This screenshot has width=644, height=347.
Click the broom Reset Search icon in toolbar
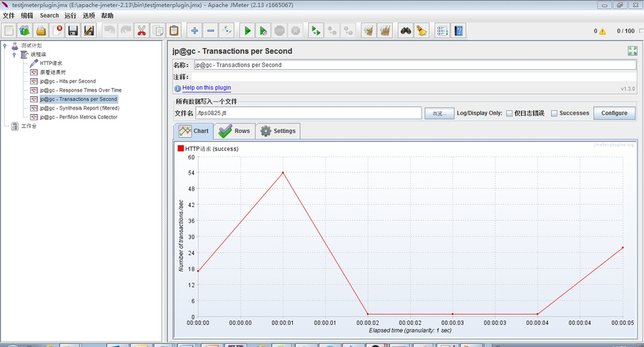[x=421, y=30]
